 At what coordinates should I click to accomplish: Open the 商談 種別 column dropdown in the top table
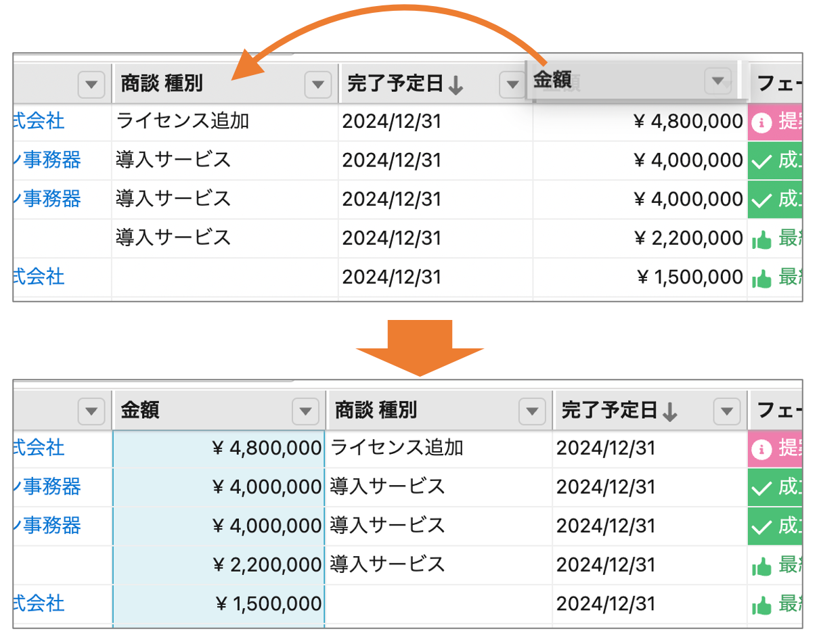tap(317, 85)
